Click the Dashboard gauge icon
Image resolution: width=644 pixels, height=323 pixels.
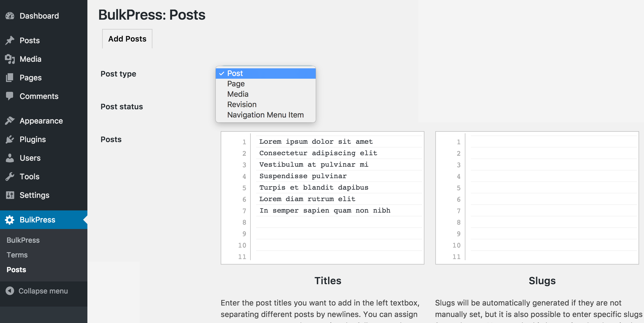[x=10, y=16]
